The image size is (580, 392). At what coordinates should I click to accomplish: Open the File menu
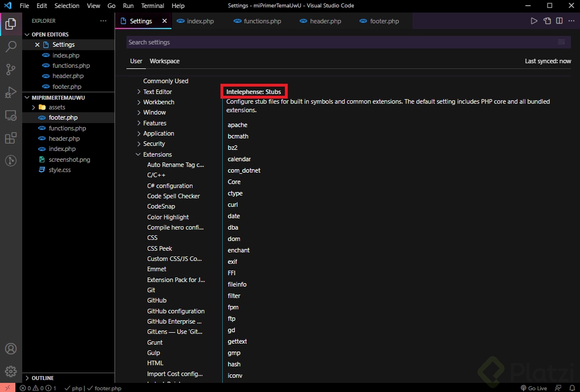tap(24, 6)
